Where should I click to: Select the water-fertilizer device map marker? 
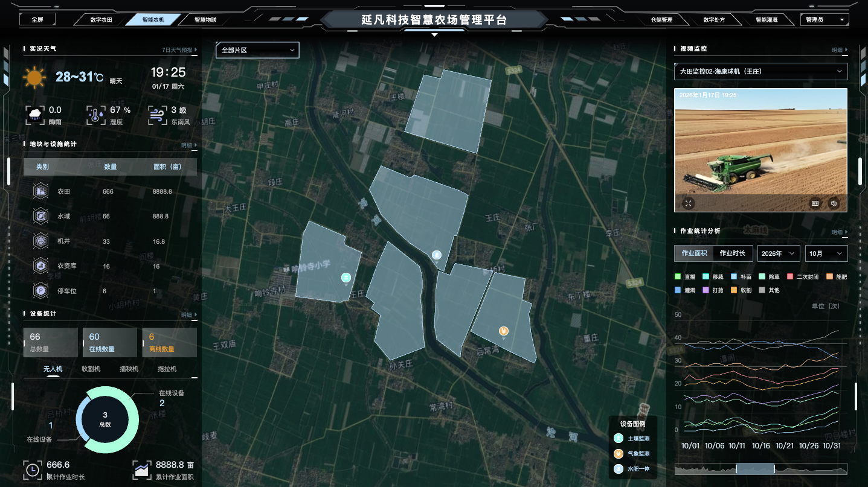436,255
